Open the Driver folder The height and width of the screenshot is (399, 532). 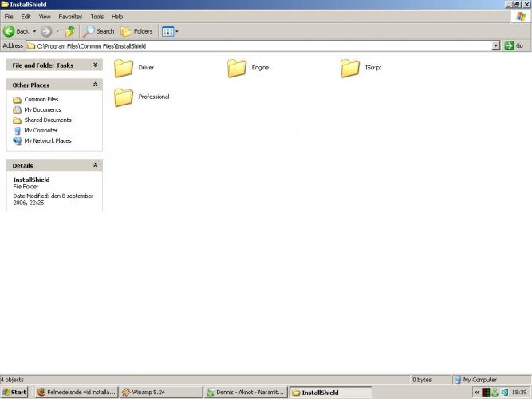[x=124, y=68]
